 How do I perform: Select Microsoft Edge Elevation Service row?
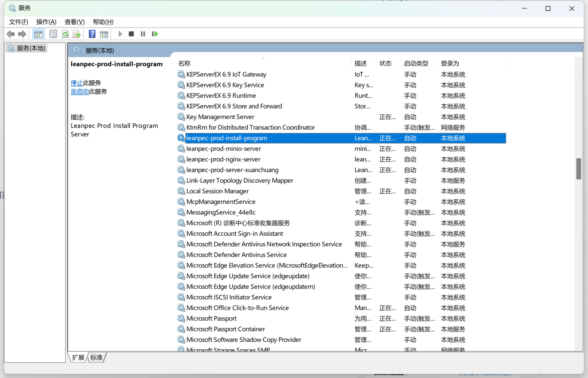coord(341,265)
